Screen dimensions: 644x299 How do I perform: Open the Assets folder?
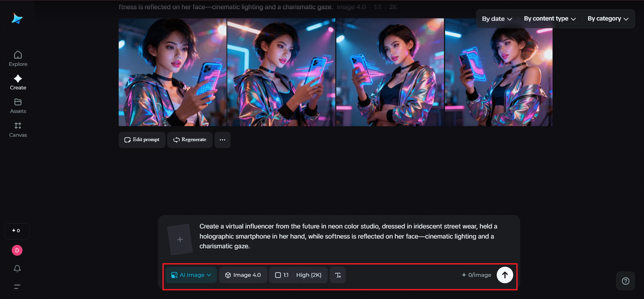point(18,106)
